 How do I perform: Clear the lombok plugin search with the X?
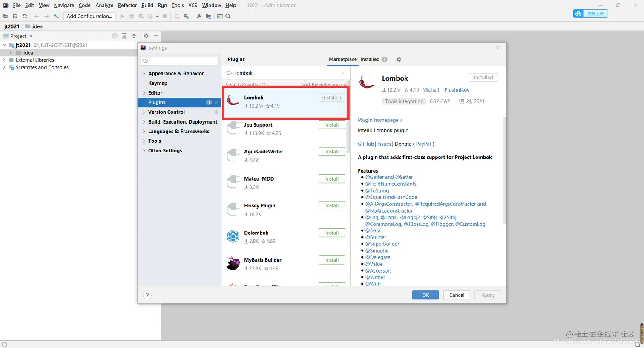click(x=342, y=73)
